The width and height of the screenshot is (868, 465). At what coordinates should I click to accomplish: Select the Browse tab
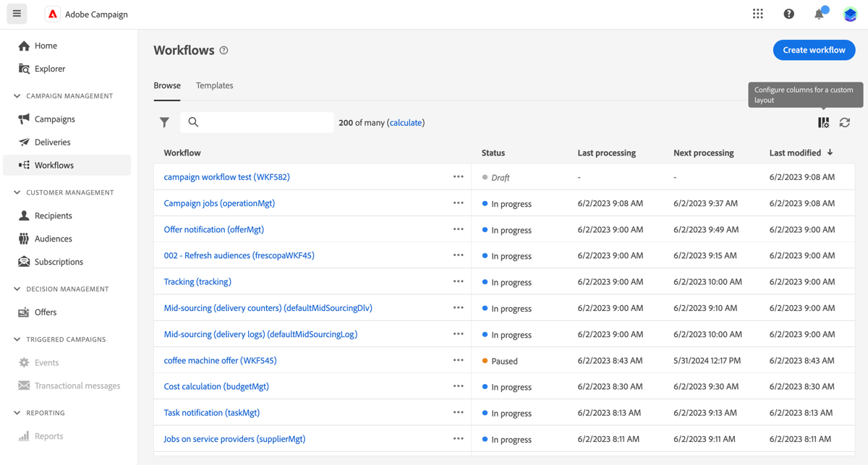point(167,85)
